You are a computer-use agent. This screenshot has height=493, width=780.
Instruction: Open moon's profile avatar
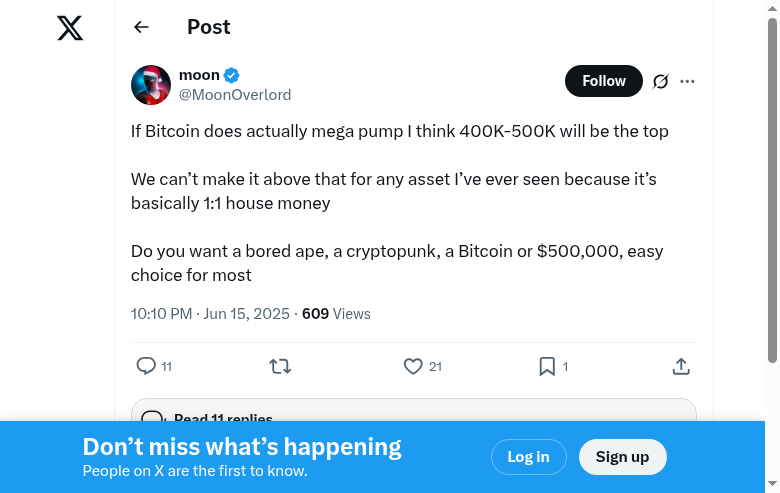(151, 85)
